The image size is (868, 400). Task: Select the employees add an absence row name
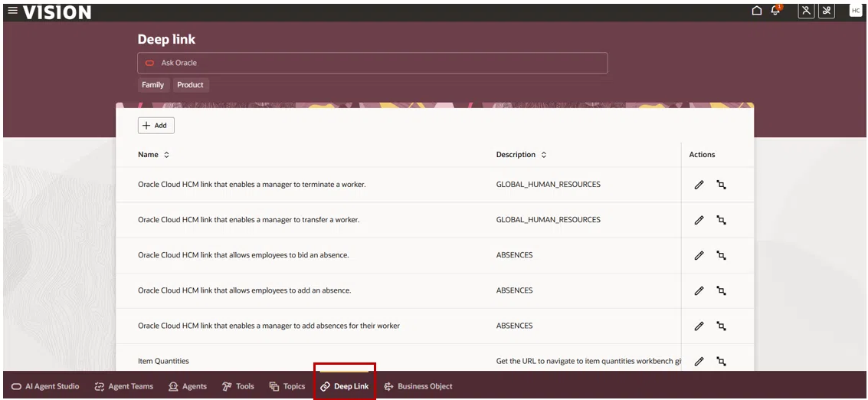coord(244,290)
